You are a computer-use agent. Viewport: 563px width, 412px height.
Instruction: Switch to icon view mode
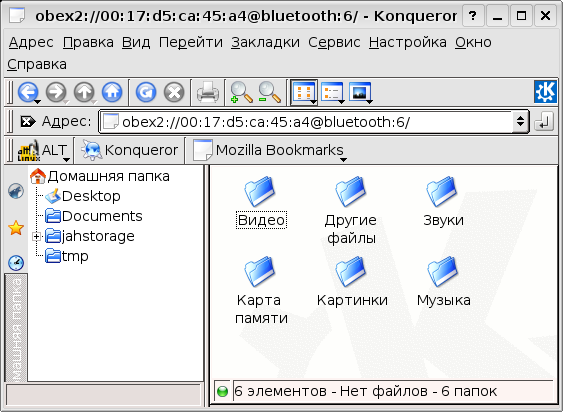(x=304, y=92)
